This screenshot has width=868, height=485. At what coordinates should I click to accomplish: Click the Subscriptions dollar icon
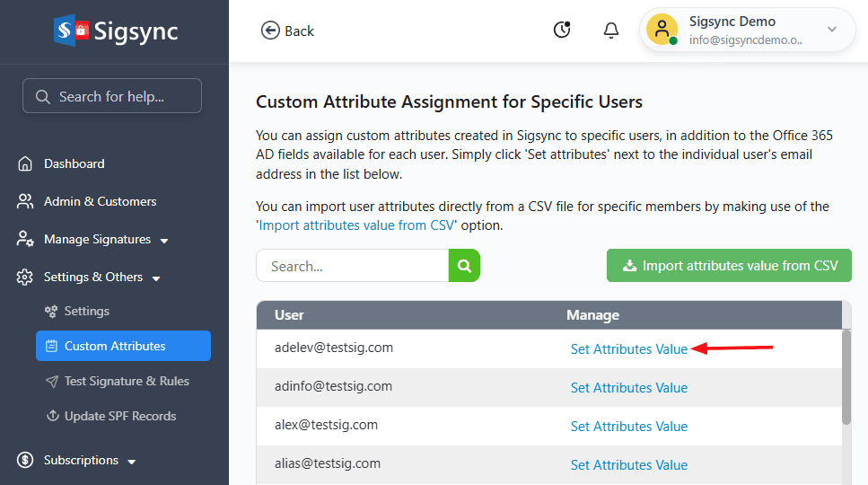tap(25, 460)
